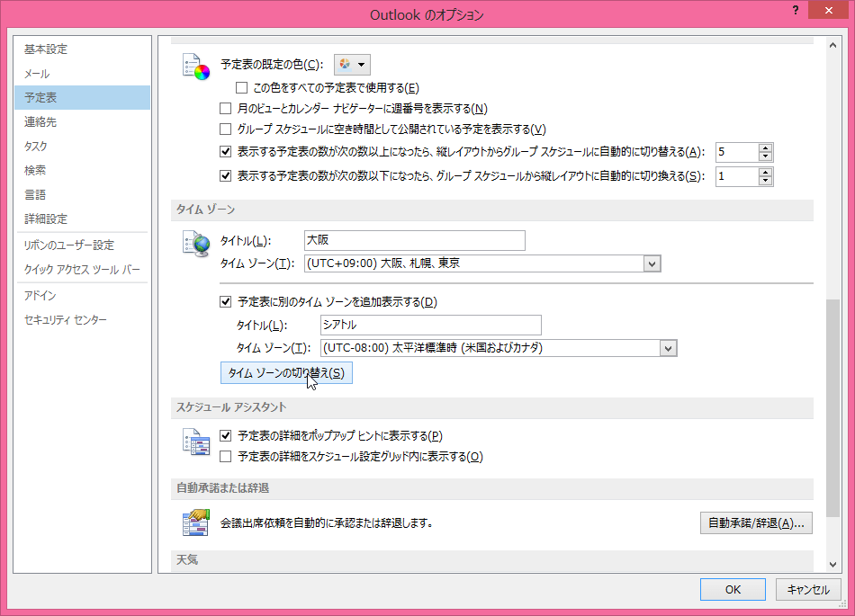This screenshot has width=855, height=616.
Task: Increase the value 5 spinner up arrow
Action: point(766,147)
